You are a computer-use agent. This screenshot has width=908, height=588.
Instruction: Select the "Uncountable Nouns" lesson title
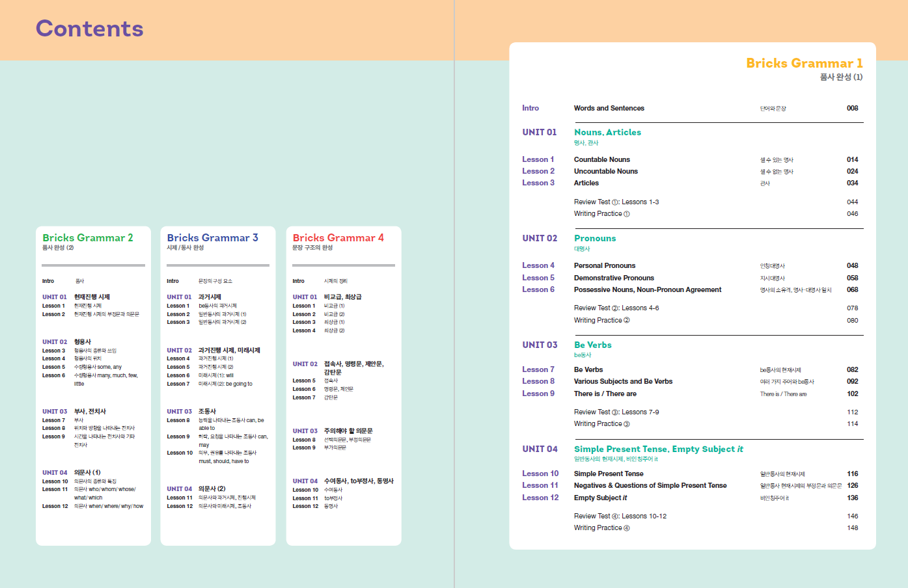(606, 171)
